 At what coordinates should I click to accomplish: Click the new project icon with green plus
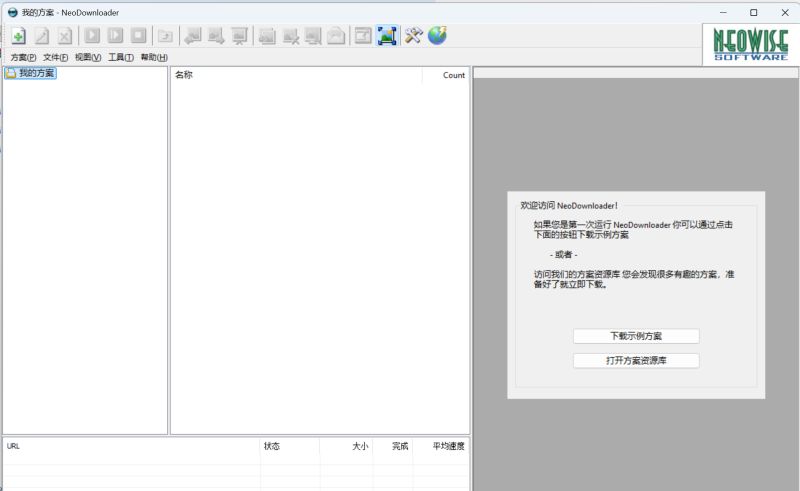18,36
